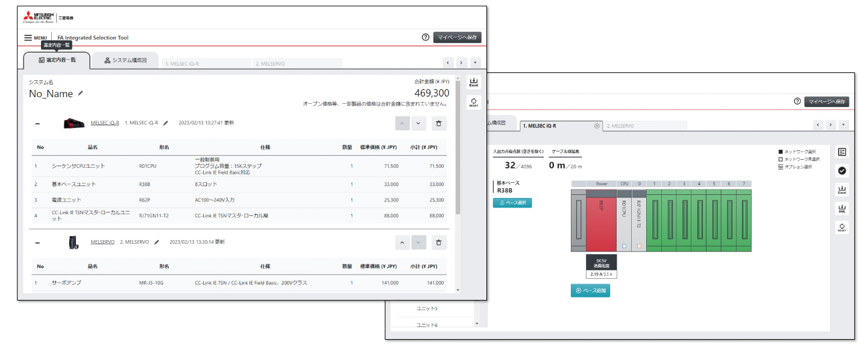Collapse the MELSEC iQ-R section
This screenshot has width=868, height=350.
(x=37, y=123)
